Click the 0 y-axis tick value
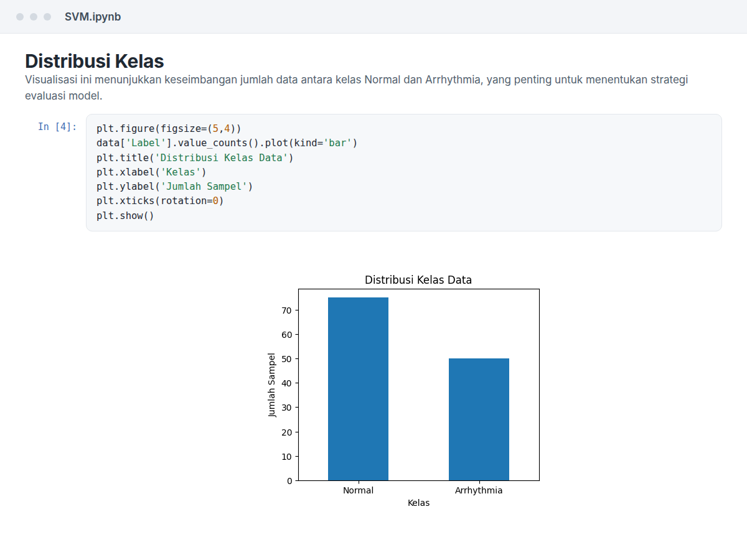 tap(289, 480)
